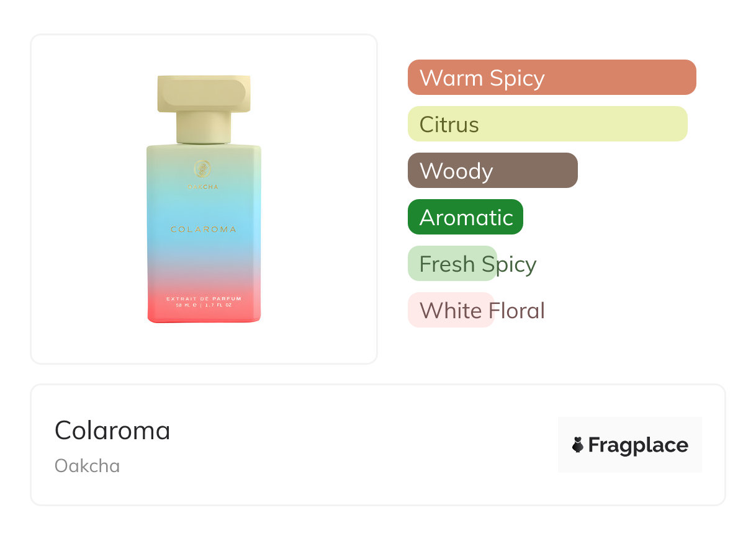This screenshot has width=756, height=536.
Task: Choose the Aromatic accord bar
Action: point(465,217)
